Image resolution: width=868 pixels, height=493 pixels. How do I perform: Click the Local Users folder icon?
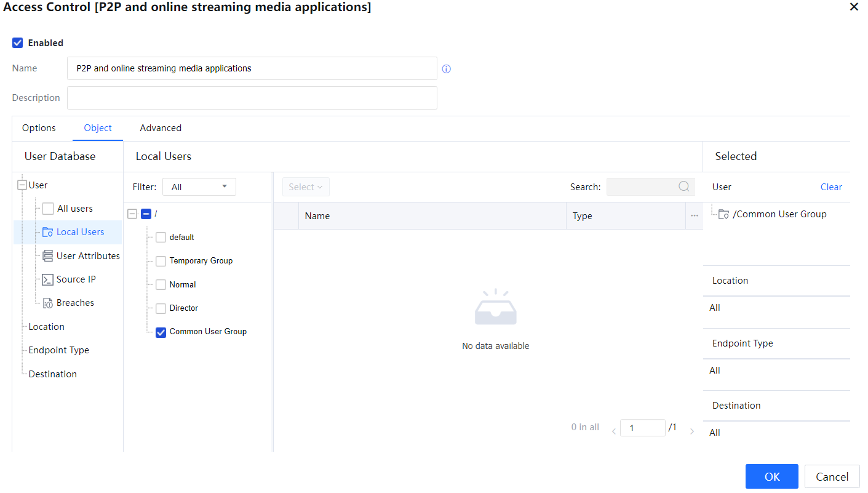(x=47, y=232)
